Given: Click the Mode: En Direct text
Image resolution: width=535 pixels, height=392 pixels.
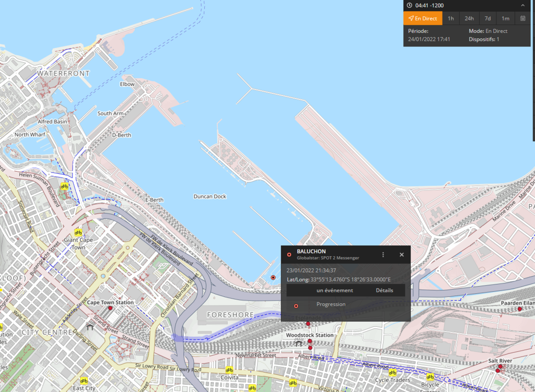Looking at the screenshot, I should pyautogui.click(x=488, y=31).
